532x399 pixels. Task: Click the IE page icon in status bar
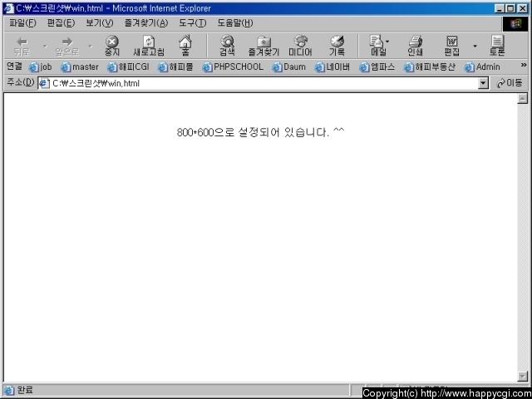9,390
